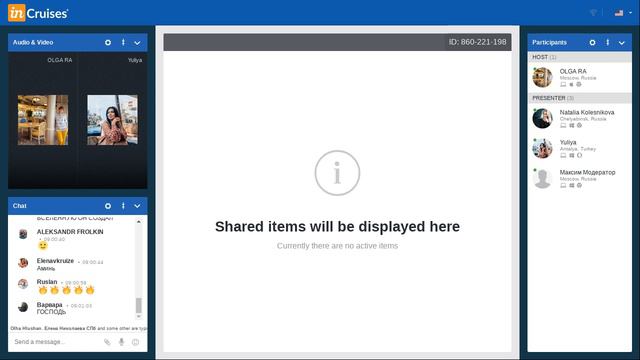640x360 pixels.
Task: Click the Send a message field
Action: point(55,342)
